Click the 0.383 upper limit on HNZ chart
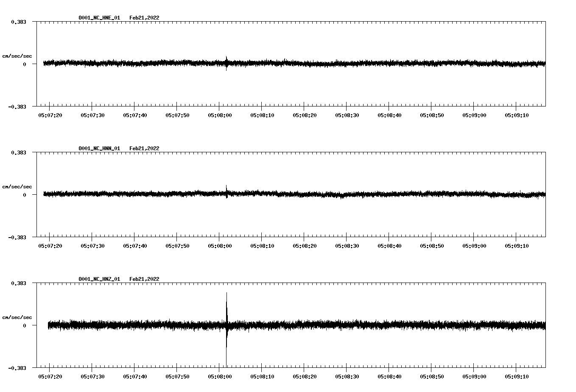The height and width of the screenshot is (392, 576). click(x=18, y=283)
